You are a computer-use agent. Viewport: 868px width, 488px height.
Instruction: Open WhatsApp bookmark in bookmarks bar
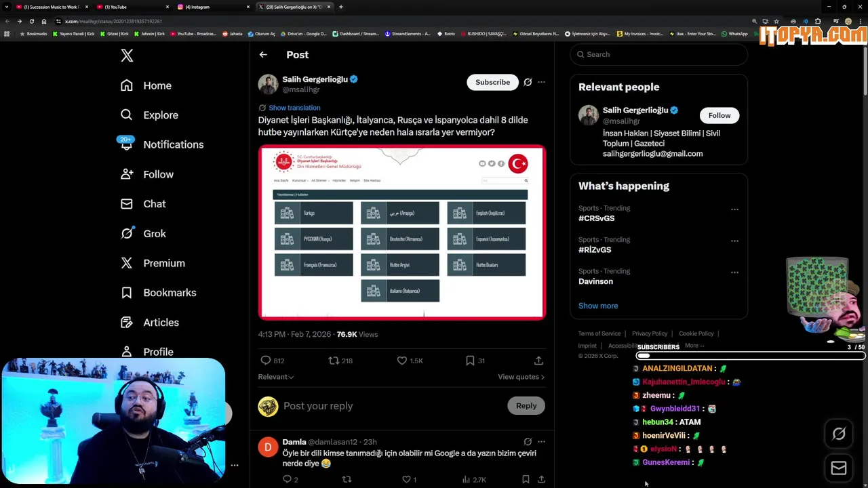pyautogui.click(x=734, y=33)
